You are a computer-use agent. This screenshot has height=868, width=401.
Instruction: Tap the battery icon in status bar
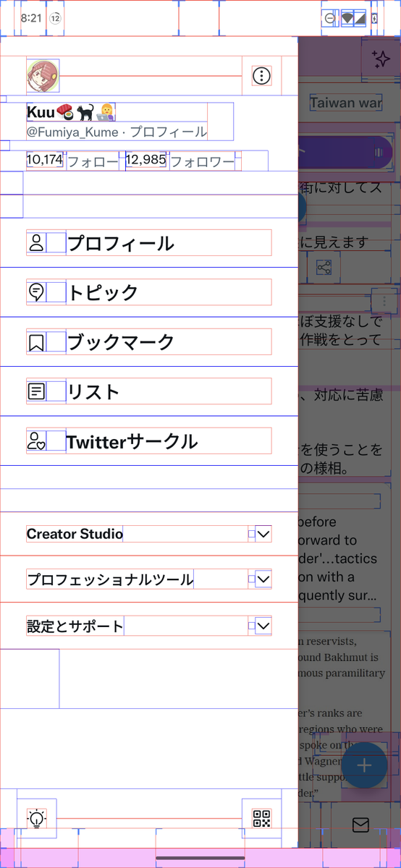[374, 18]
